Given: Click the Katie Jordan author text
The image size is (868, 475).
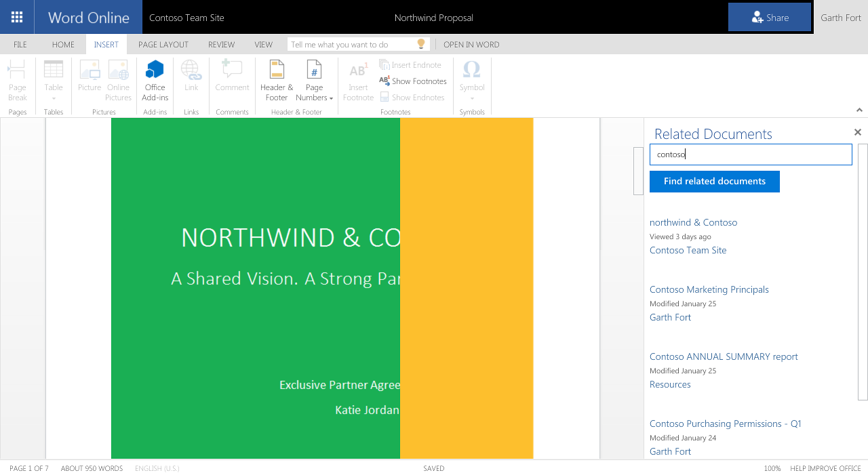Looking at the screenshot, I should tap(367, 410).
